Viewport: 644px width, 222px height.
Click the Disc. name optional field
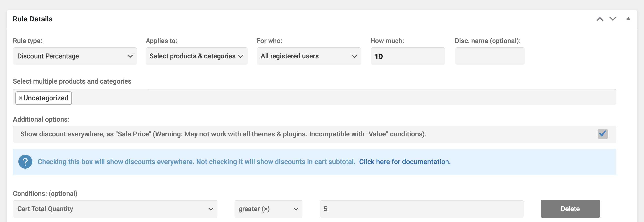490,56
